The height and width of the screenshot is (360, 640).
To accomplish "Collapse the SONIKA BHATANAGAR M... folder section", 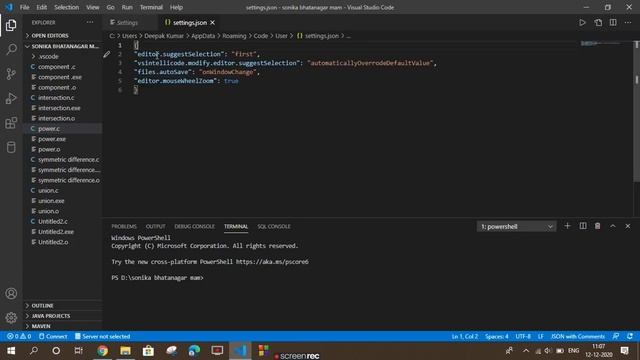I will [62, 46].
